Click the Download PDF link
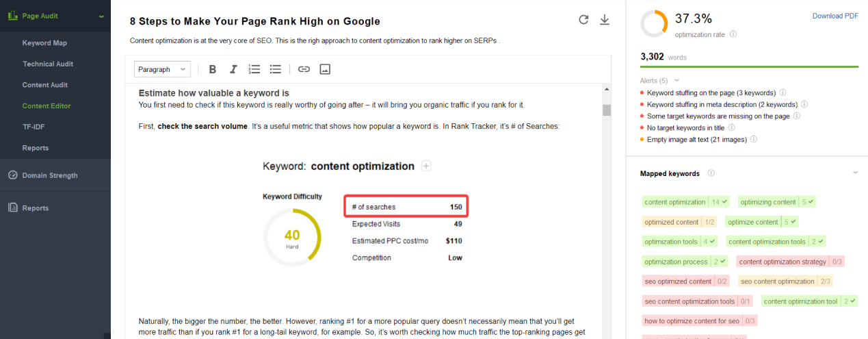The image size is (868, 339). pos(834,16)
